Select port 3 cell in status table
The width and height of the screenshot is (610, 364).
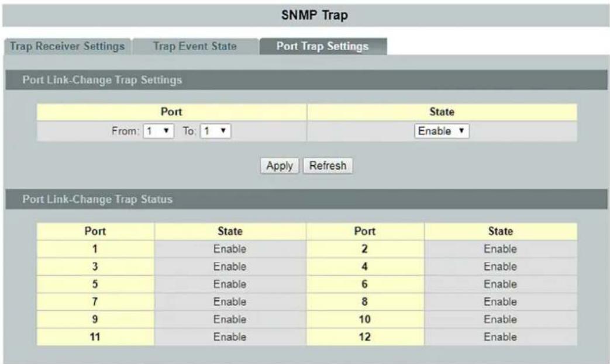(x=95, y=266)
